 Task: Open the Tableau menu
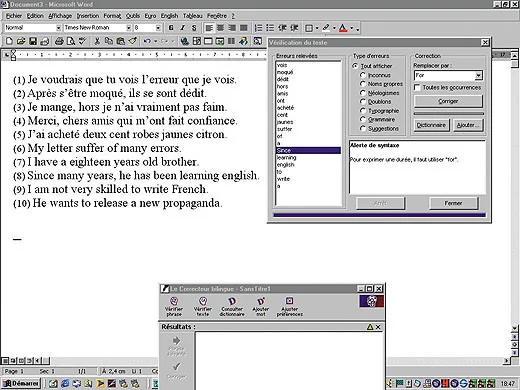click(192, 16)
